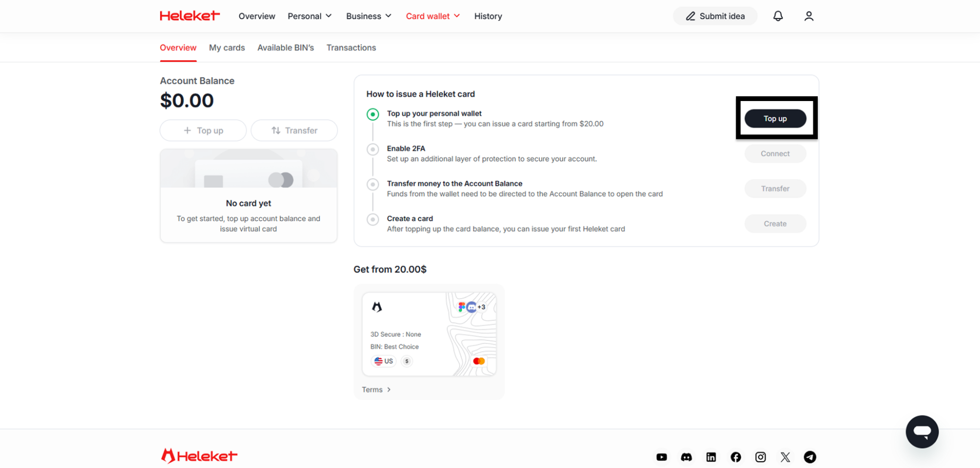Image resolution: width=980 pixels, height=468 pixels.
Task: Open the Discord social link
Action: pos(686,457)
